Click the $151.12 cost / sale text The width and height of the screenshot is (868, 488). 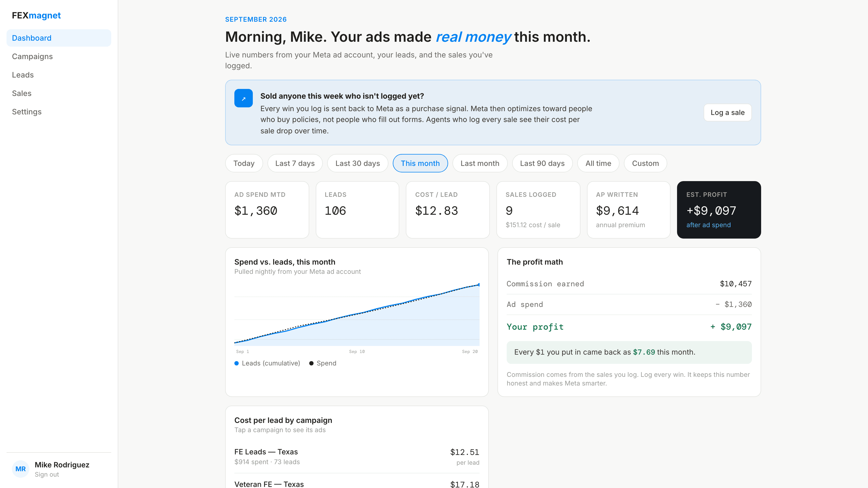coord(533,225)
